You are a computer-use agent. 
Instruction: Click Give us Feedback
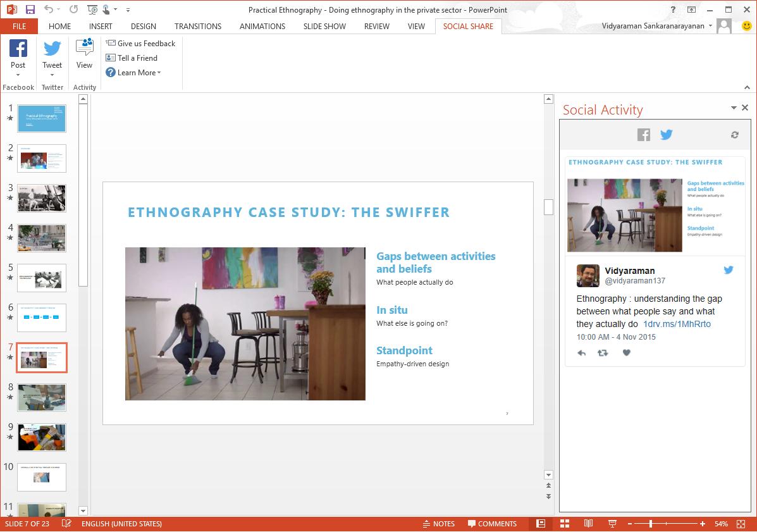[140, 44]
